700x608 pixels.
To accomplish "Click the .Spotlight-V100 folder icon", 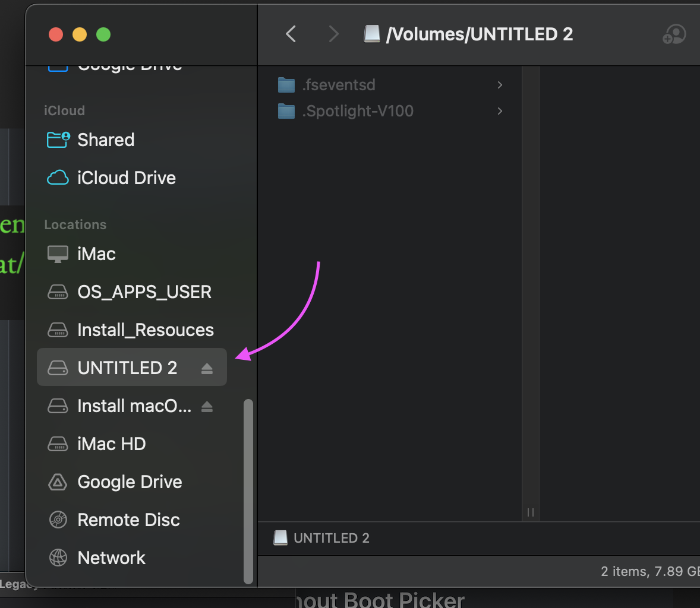I will coord(286,110).
